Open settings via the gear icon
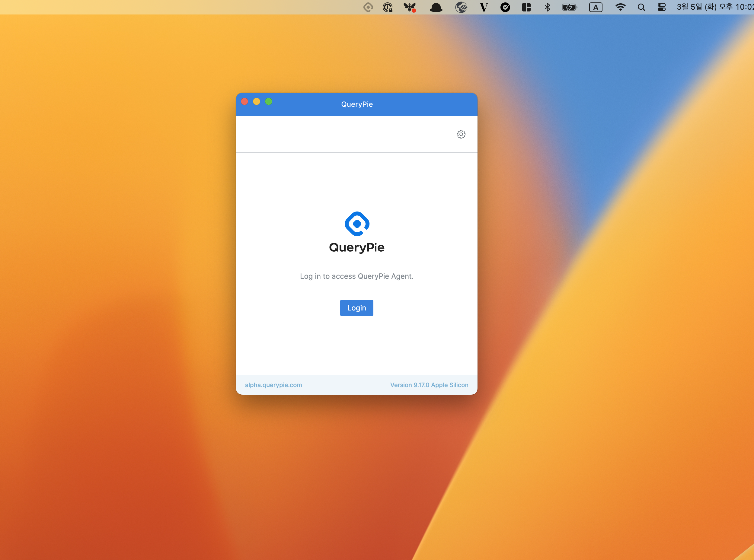 click(x=461, y=134)
